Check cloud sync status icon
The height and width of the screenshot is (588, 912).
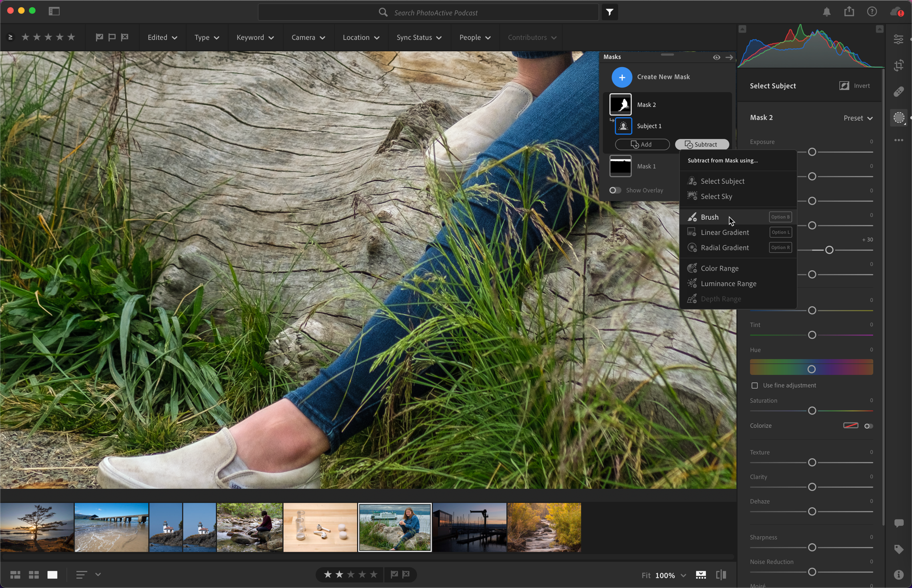pos(897,12)
